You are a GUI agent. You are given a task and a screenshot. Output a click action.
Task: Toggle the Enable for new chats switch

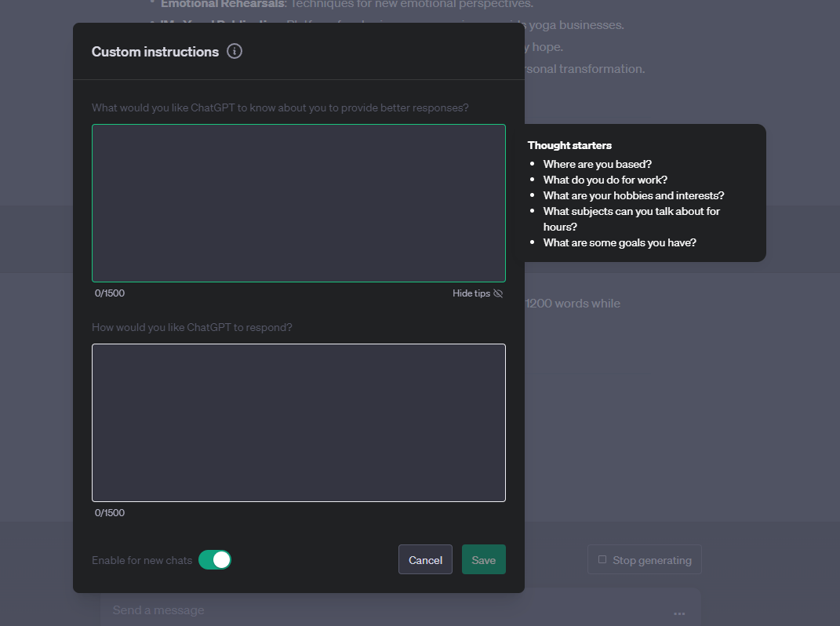[x=215, y=559]
